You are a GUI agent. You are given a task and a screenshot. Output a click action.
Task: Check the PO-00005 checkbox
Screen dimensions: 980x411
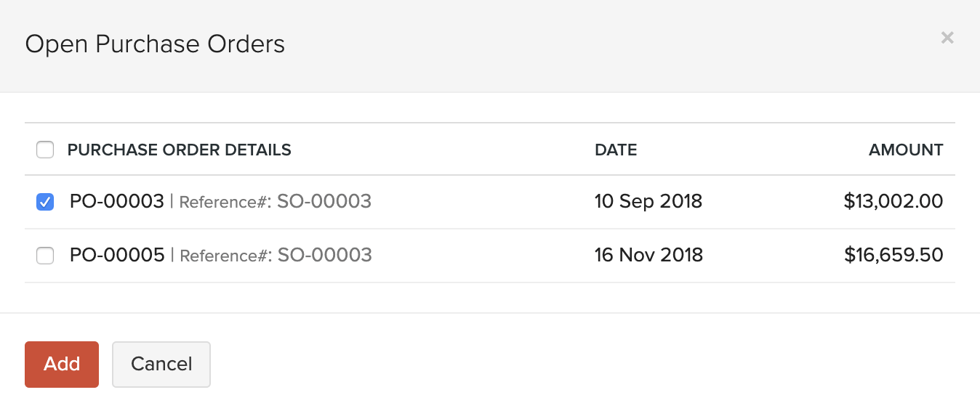point(45,256)
